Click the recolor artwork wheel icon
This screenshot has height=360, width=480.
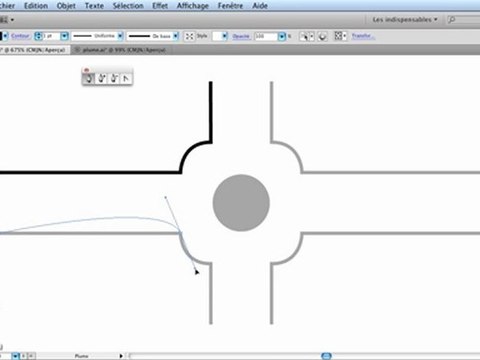coord(322,36)
